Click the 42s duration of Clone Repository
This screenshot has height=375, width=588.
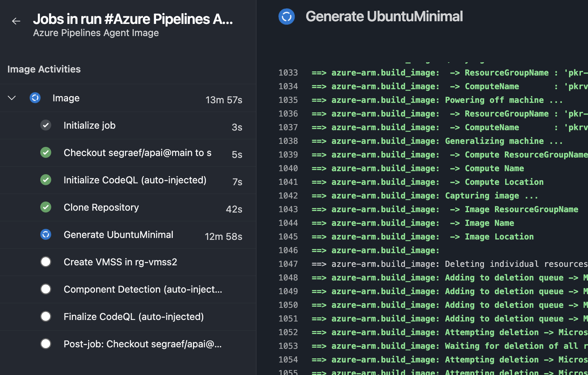[x=234, y=209]
